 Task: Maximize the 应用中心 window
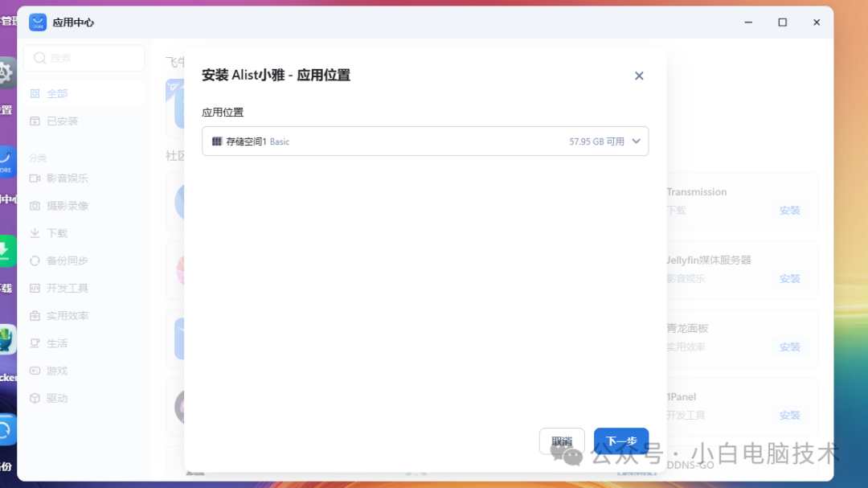(782, 23)
